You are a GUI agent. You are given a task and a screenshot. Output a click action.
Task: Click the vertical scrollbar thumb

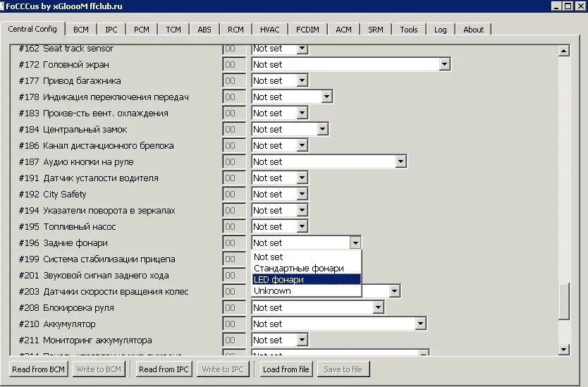tap(563, 301)
